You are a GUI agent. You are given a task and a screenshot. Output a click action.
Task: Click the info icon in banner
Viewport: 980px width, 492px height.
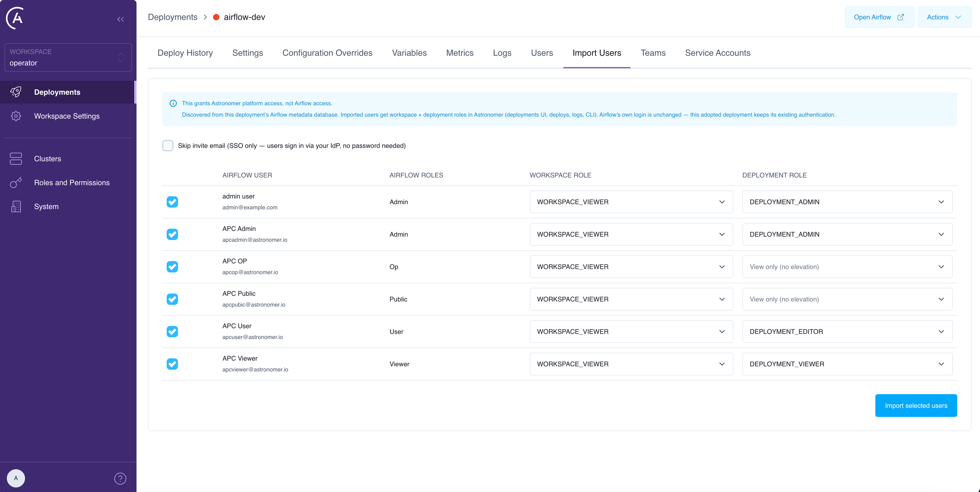173,104
